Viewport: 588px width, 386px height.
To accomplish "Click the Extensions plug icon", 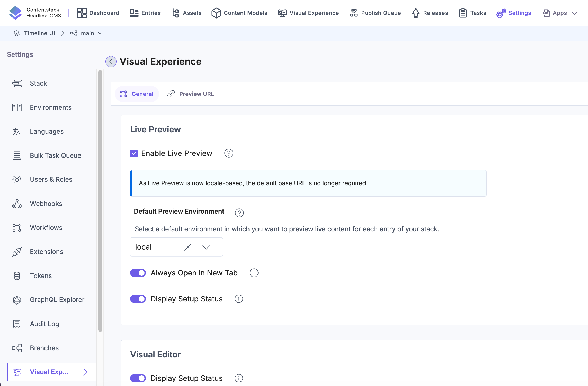I will point(17,252).
